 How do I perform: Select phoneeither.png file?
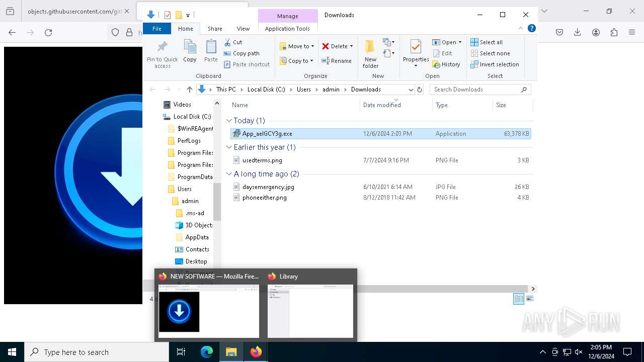380,198
